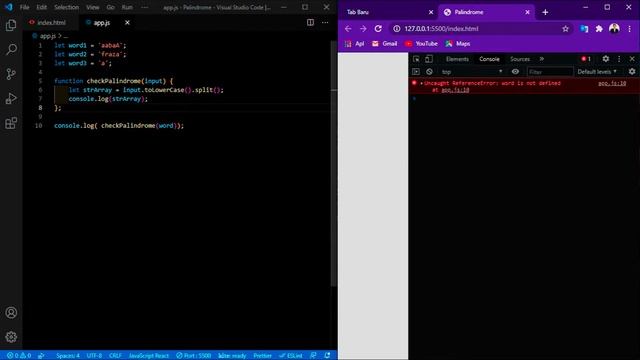Toggle the console sidebar panel
The image size is (640, 360).
416,72
